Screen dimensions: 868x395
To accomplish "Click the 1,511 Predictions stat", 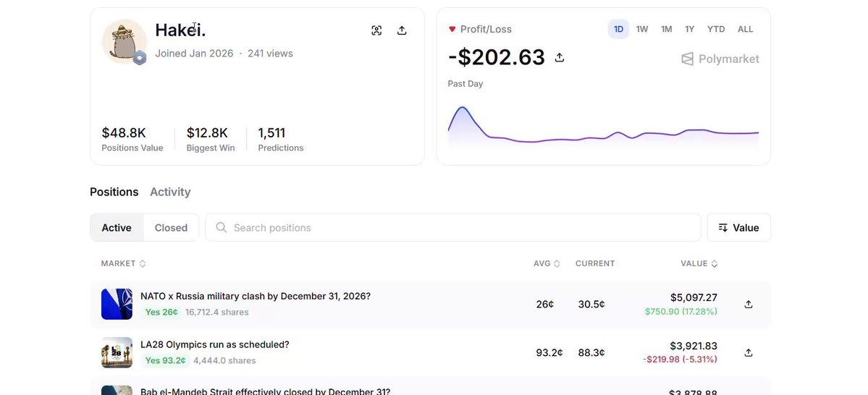I will 281,139.
